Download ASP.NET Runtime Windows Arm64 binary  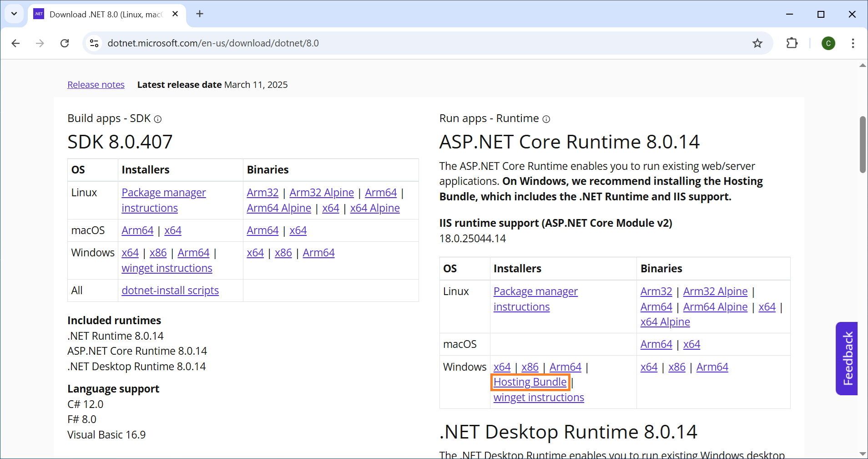712,367
